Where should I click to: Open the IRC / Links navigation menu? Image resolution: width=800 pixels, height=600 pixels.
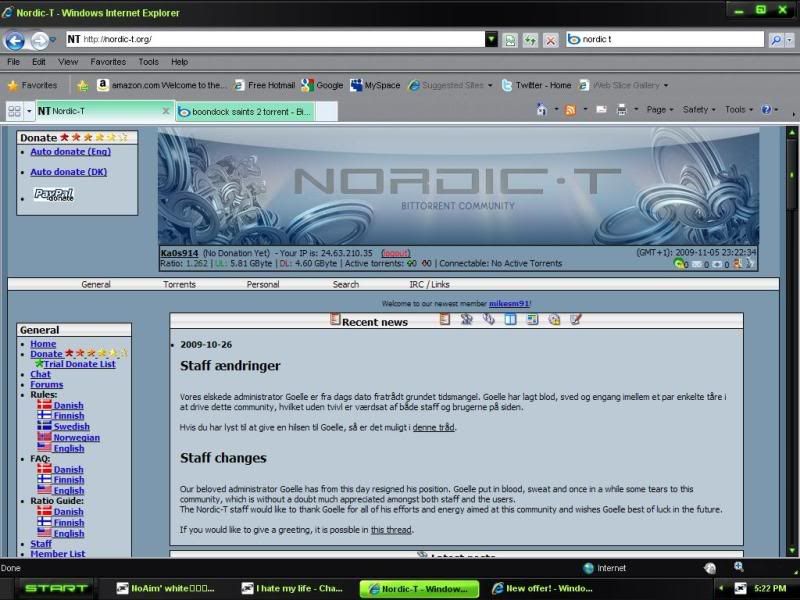pyautogui.click(x=429, y=284)
